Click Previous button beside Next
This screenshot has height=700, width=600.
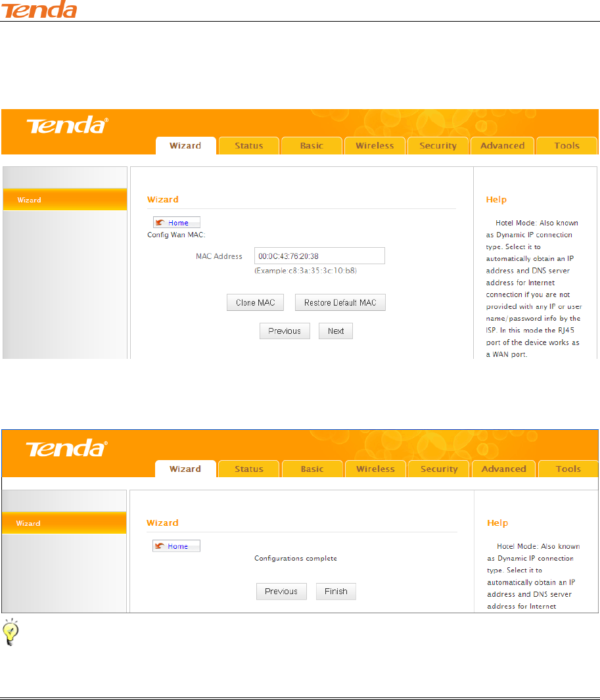[x=285, y=331]
